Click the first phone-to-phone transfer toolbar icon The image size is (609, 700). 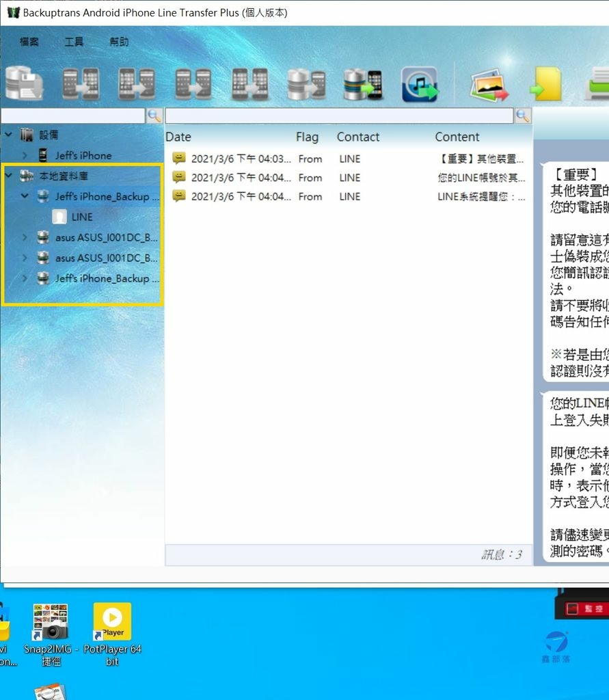pyautogui.click(x=81, y=84)
